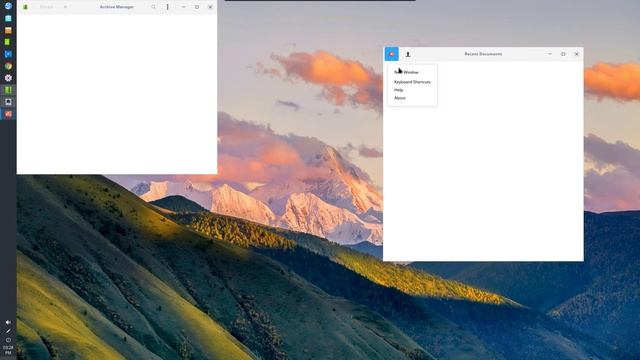Open Keyboard Shortcuts from the menu

412,82
